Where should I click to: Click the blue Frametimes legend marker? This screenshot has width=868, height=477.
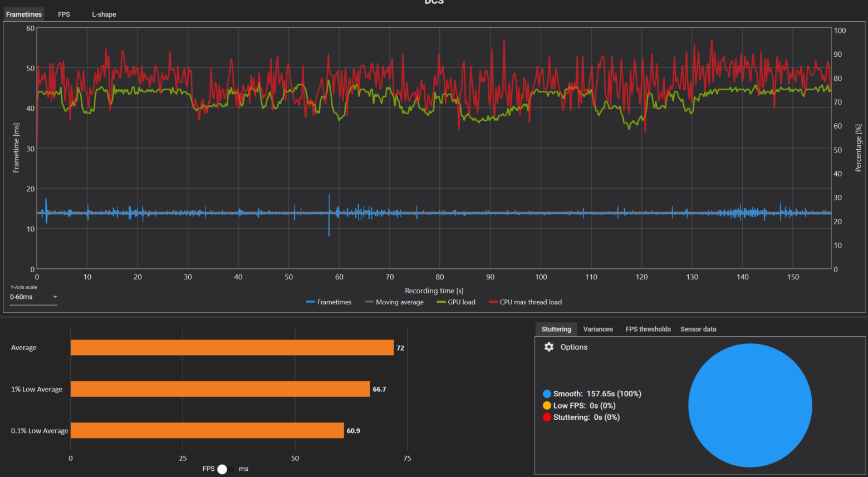311,302
